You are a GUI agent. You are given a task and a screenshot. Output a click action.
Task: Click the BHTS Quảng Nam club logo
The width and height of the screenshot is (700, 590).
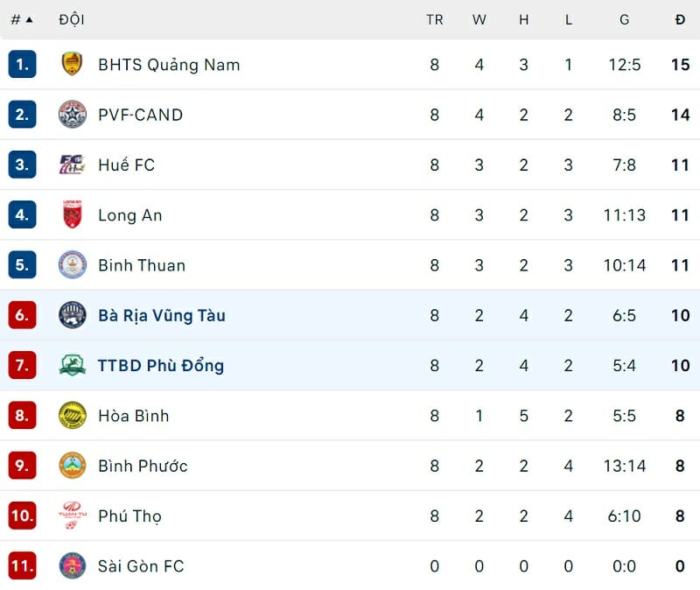tap(72, 64)
